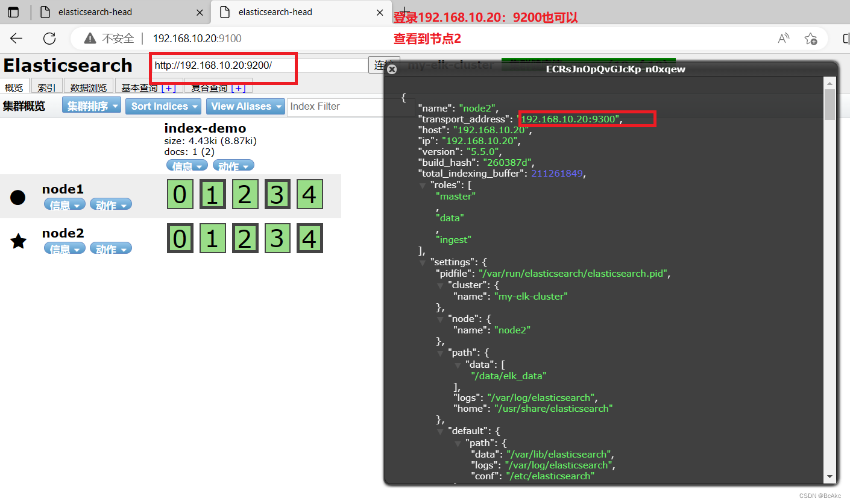The width and height of the screenshot is (850, 504).
Task: Click the node1 name label
Action: (x=63, y=189)
